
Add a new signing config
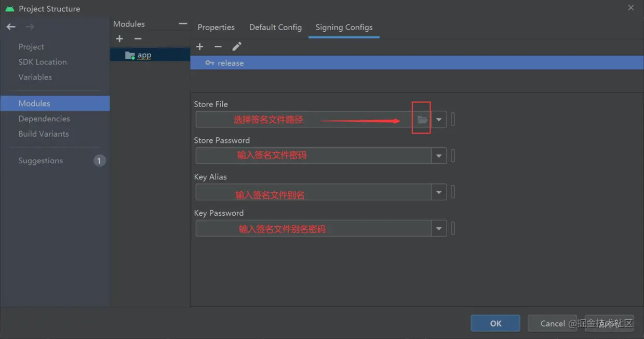[x=199, y=47]
